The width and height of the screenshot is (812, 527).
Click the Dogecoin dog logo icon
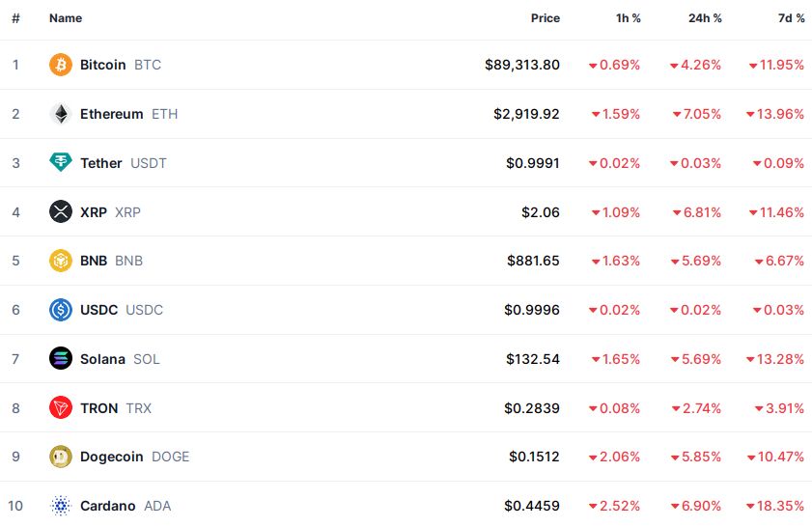pyautogui.click(x=61, y=457)
